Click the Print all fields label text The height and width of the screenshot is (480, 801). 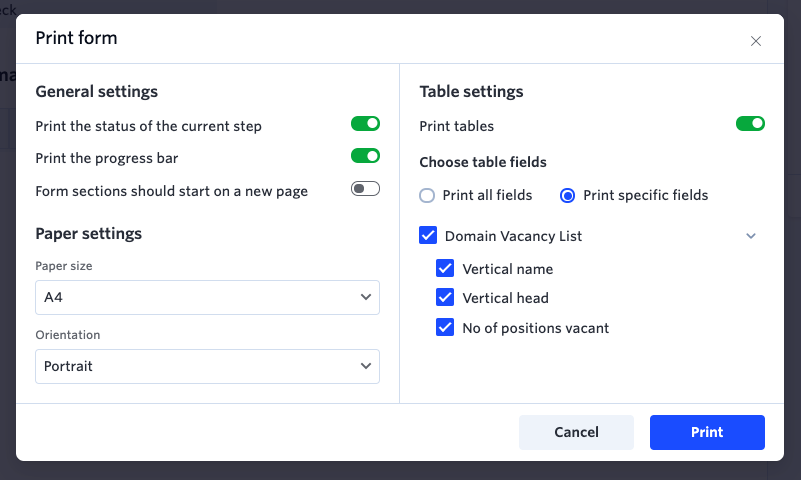(x=487, y=195)
